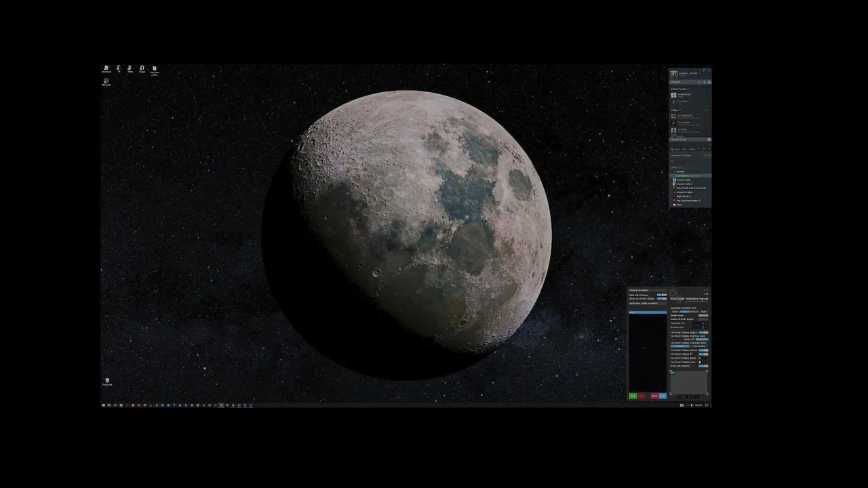Viewport: 868px width, 488px height.
Task: Open the Windows notification center icon
Action: pos(707,405)
